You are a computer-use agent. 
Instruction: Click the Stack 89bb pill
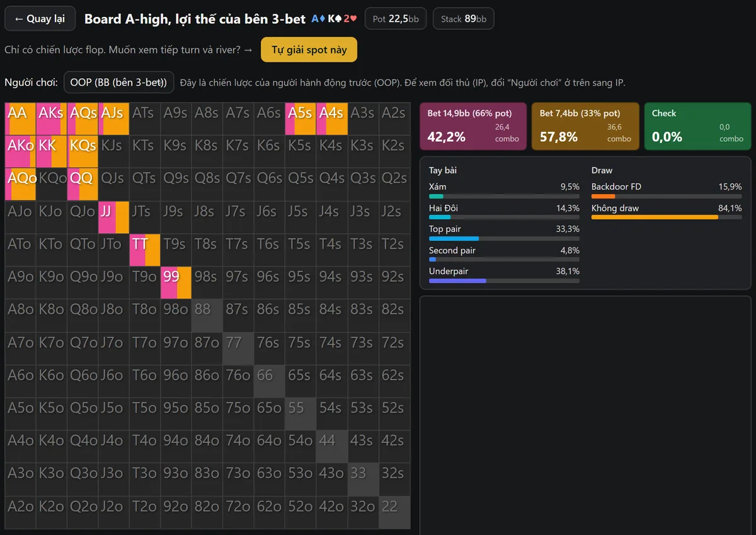(x=463, y=19)
